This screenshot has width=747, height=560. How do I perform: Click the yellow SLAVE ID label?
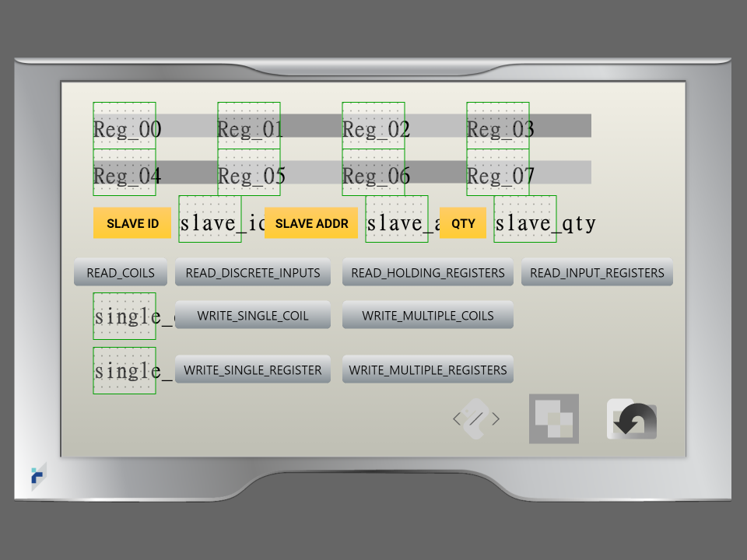click(132, 223)
